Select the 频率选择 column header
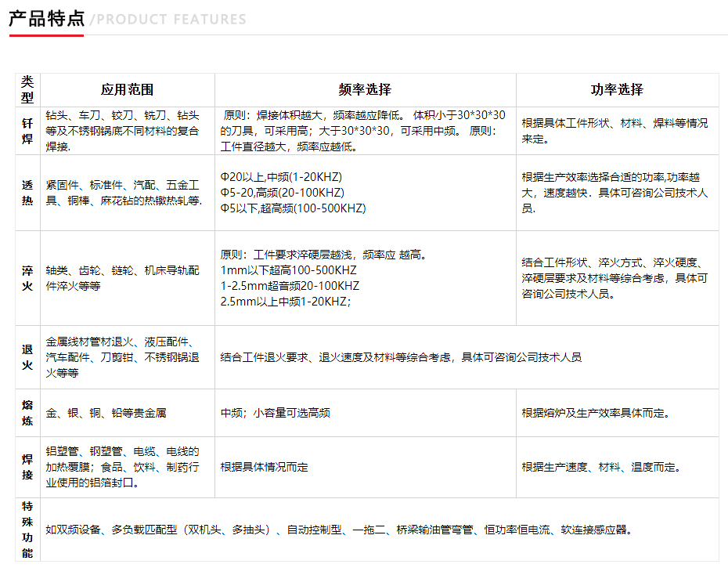 (365, 90)
